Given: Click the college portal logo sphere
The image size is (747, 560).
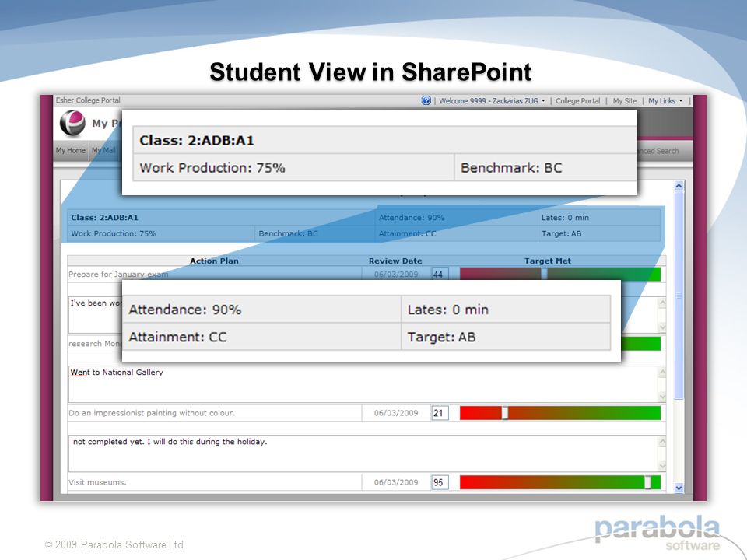Looking at the screenshot, I should point(72,124).
